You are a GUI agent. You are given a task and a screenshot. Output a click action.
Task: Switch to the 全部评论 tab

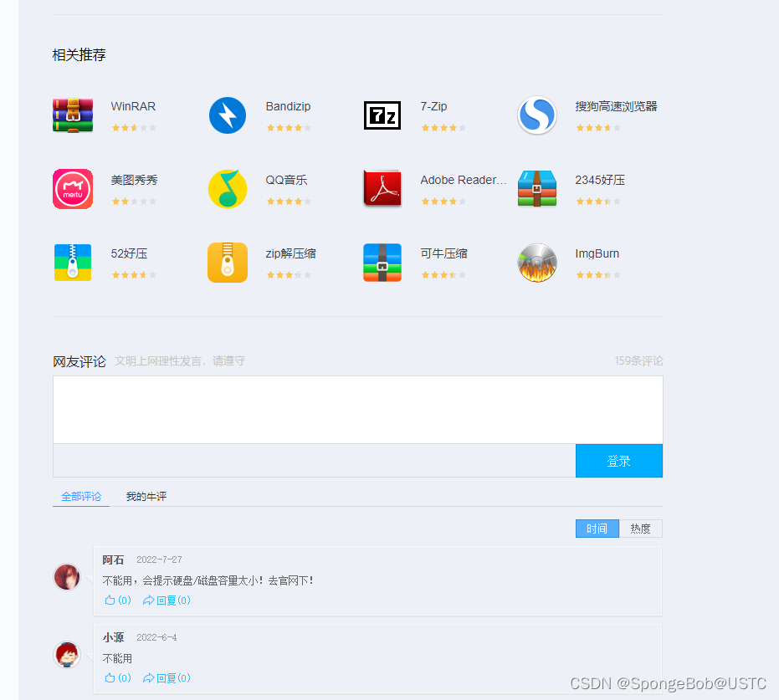[x=81, y=497]
